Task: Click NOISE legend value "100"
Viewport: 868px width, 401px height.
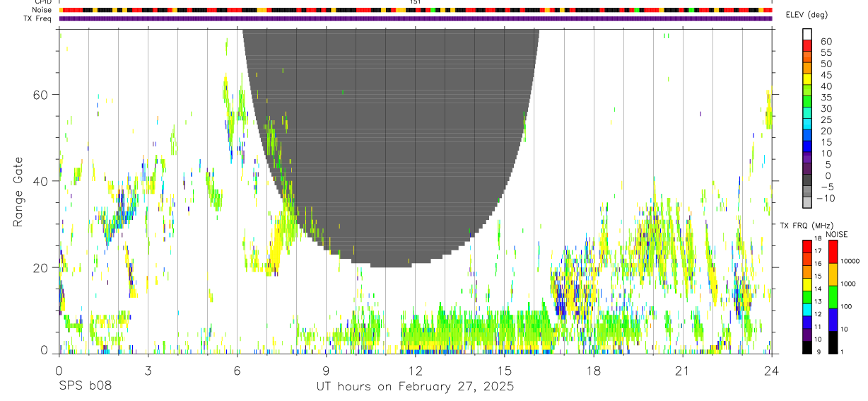Action: tap(847, 306)
